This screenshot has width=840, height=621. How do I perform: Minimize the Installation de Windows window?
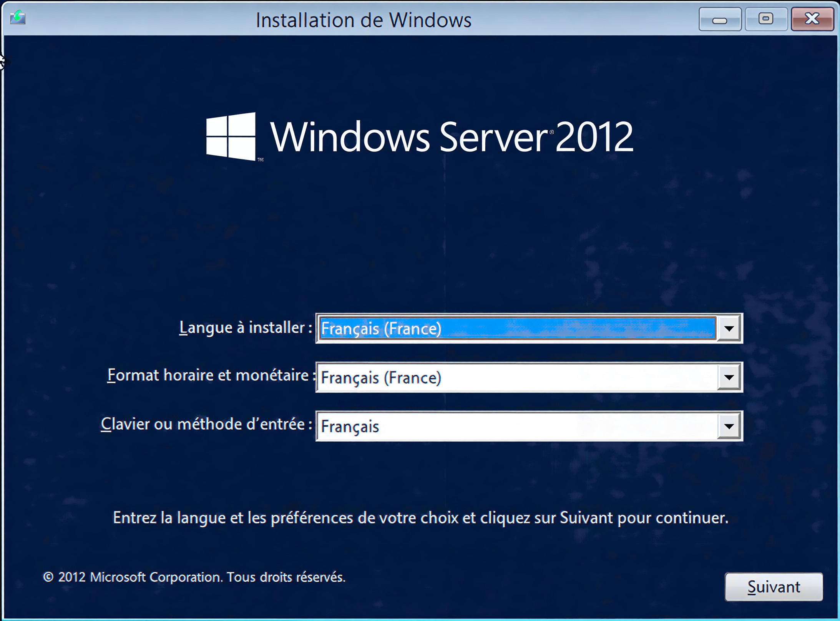coord(720,19)
